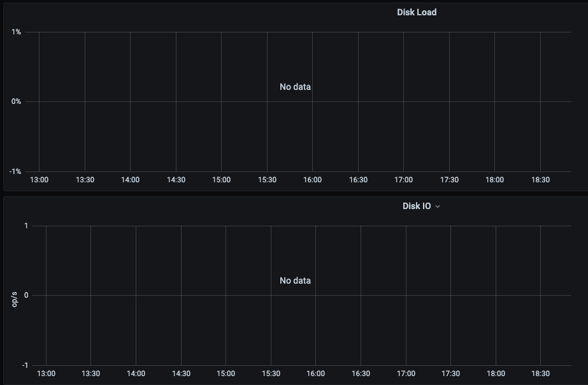
Task: Click the Disk IO panel title text
Action: (x=417, y=206)
